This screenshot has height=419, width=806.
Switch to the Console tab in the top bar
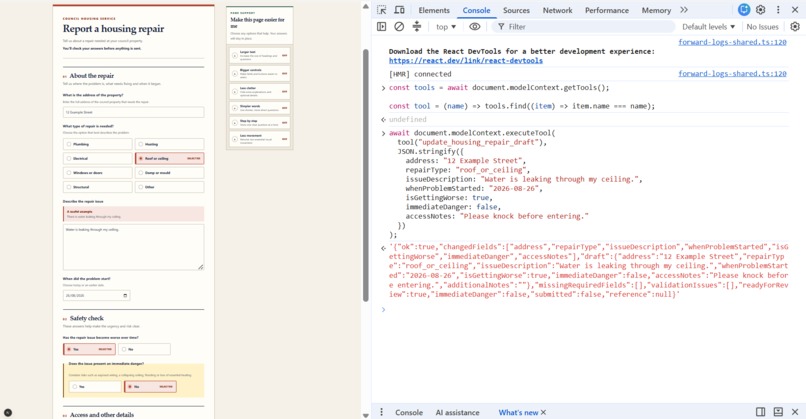tap(477, 10)
